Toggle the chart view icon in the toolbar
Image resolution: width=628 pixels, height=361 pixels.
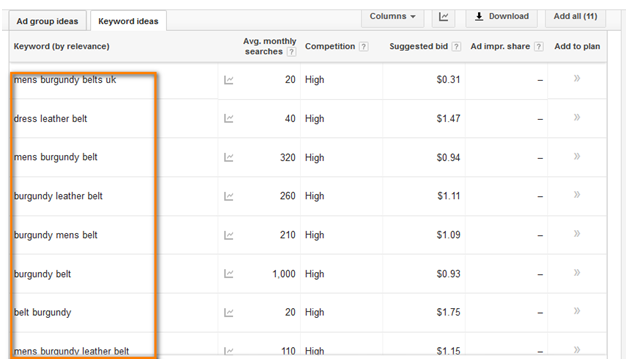coord(443,16)
